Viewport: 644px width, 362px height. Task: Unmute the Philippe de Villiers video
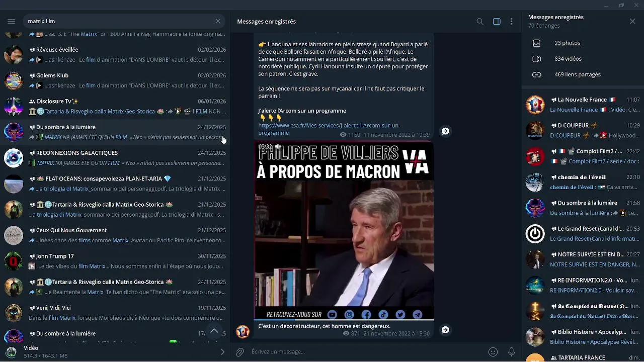click(277, 146)
